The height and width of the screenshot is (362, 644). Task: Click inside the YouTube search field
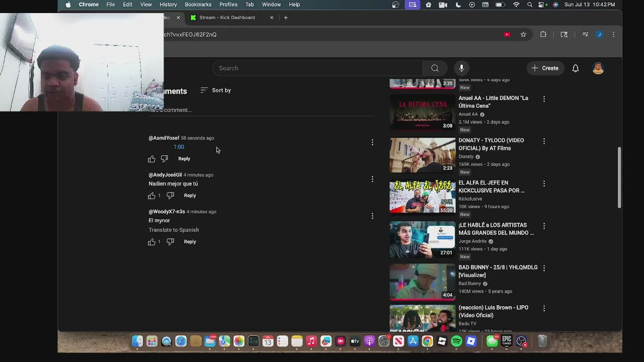[318, 68]
